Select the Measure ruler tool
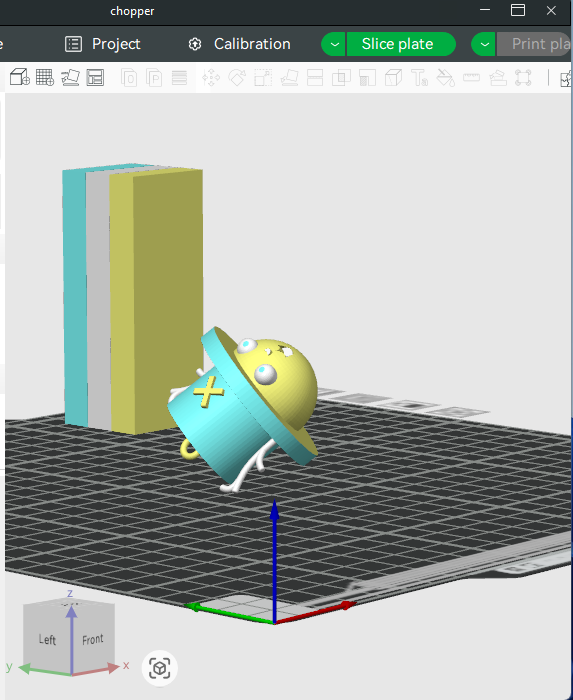Viewport: 573px width, 700px height. [471, 78]
